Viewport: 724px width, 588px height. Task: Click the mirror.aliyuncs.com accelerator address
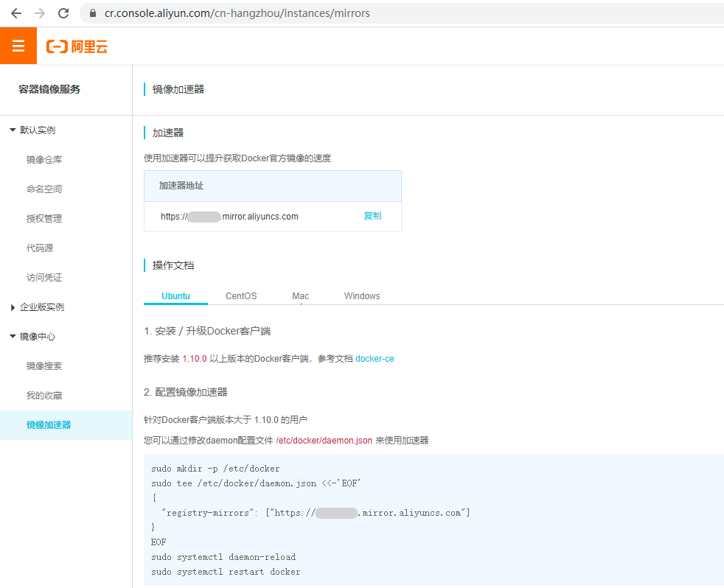[229, 217]
